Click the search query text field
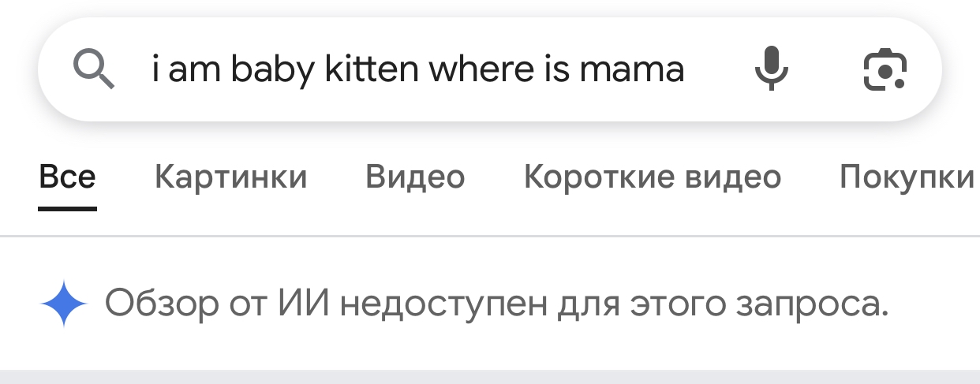Screen dimensions: 980x384 pyautogui.click(x=417, y=69)
